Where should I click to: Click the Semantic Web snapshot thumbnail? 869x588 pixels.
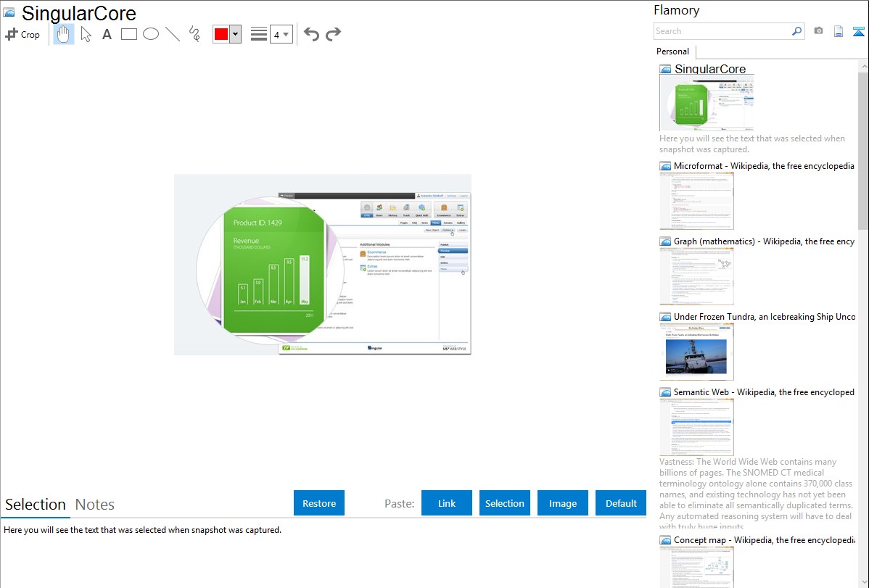pos(696,427)
